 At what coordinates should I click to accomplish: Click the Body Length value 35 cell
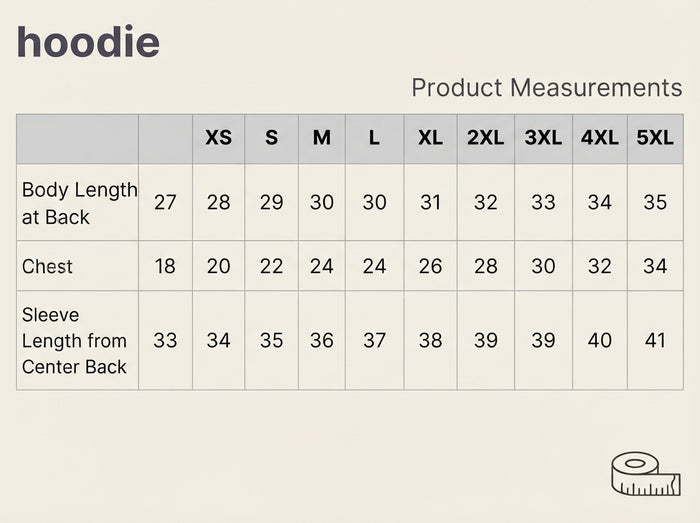(655, 202)
